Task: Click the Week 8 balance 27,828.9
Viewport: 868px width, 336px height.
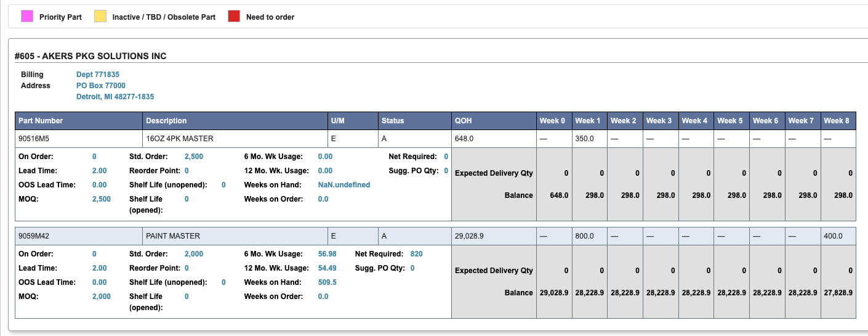Action: pos(838,293)
